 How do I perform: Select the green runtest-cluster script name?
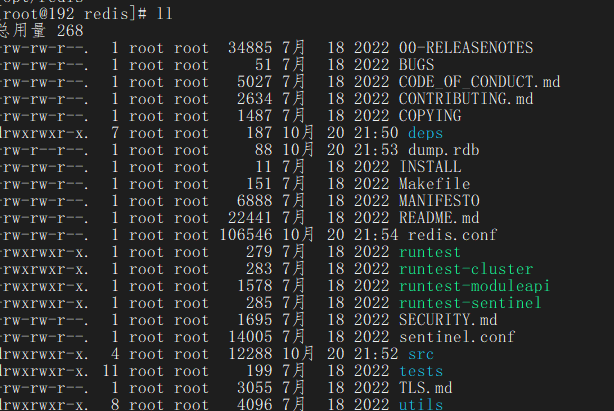pos(466,269)
